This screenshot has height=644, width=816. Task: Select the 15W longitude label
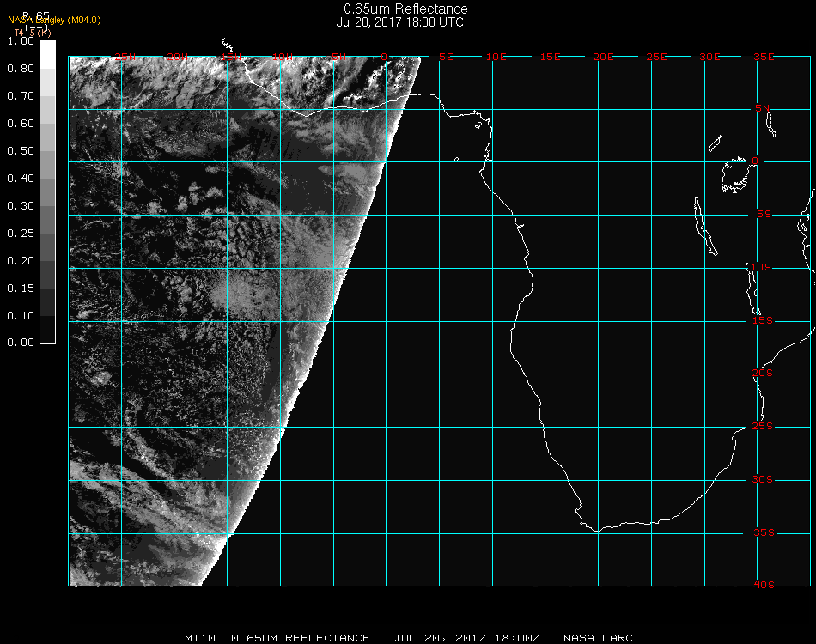tap(230, 57)
